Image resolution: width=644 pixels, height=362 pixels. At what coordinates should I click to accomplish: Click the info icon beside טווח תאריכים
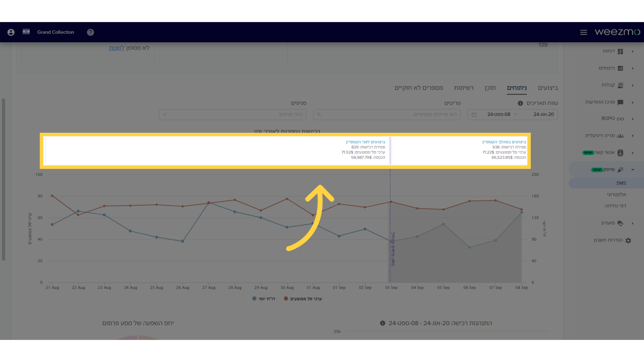point(520,103)
